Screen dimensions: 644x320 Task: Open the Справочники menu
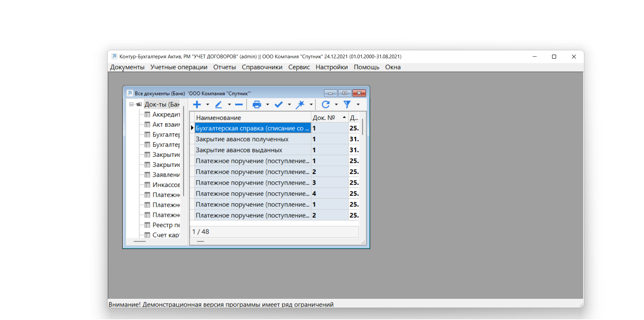(262, 67)
